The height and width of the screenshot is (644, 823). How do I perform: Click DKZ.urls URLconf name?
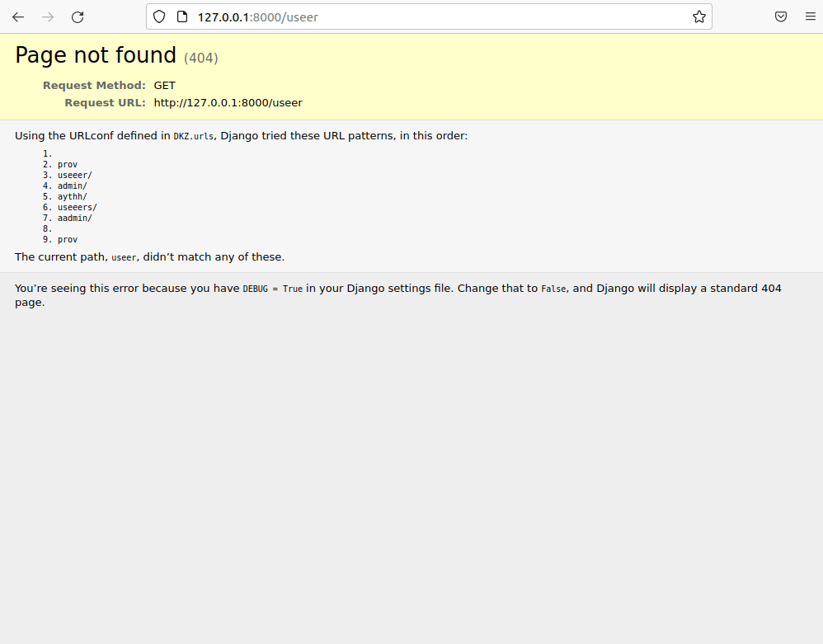[x=194, y=136]
